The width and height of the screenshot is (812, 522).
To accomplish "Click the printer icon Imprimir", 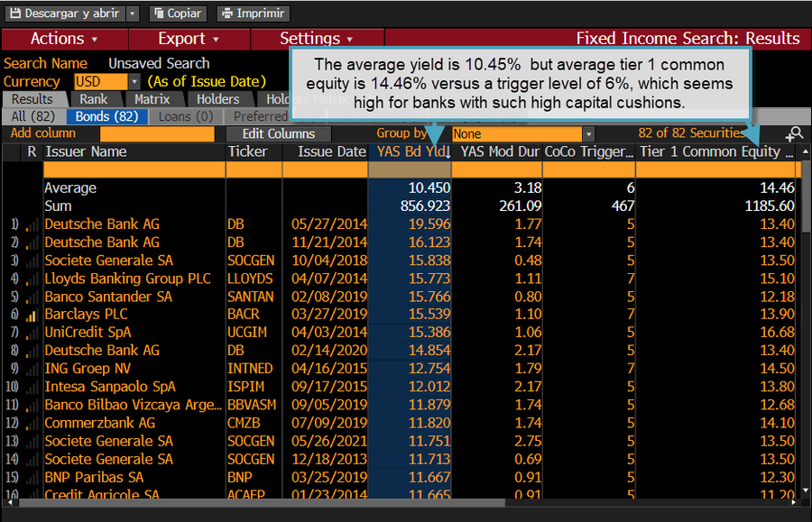I will tap(227, 14).
